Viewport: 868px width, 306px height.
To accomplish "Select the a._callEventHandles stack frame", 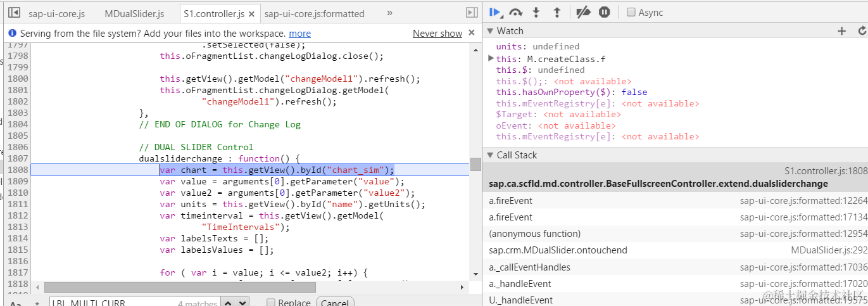I will pyautogui.click(x=675, y=267).
